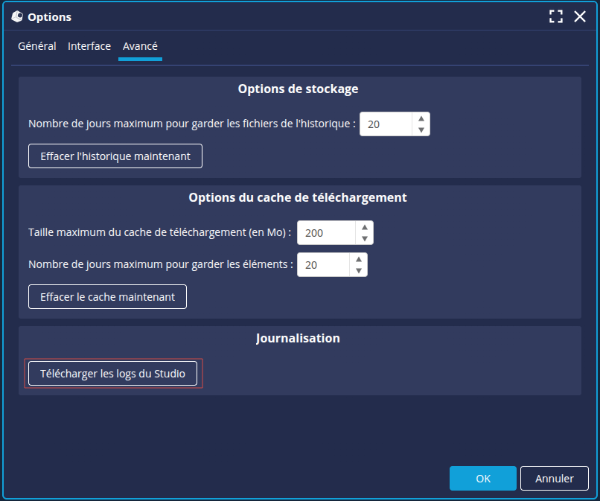600x501 pixels.
Task: Increase history file retention days
Action: pos(421,118)
